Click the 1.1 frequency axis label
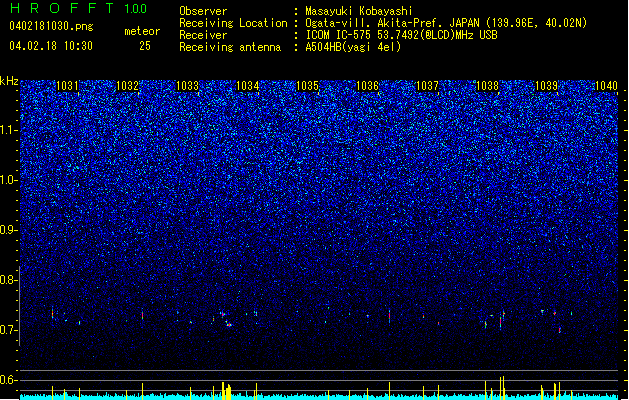 (x=9, y=130)
